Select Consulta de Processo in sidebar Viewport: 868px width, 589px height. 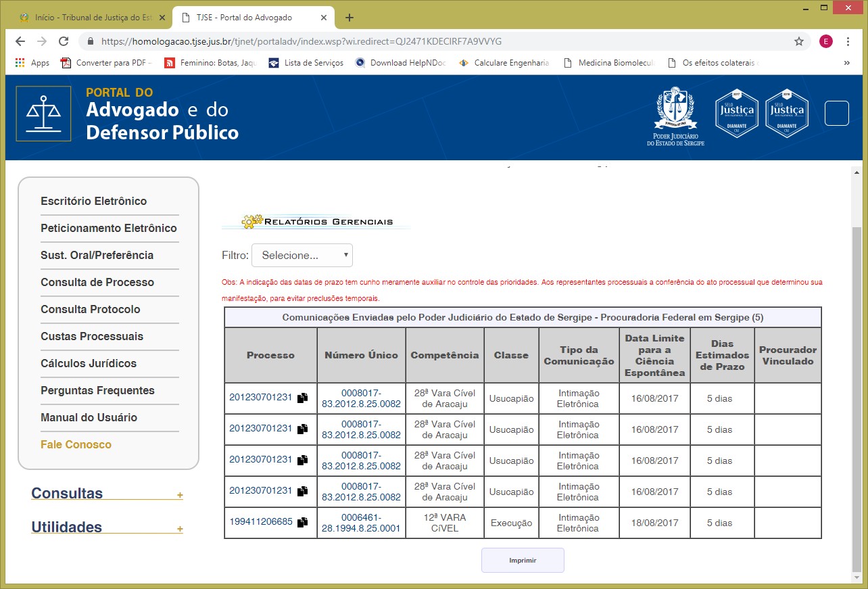tap(97, 283)
